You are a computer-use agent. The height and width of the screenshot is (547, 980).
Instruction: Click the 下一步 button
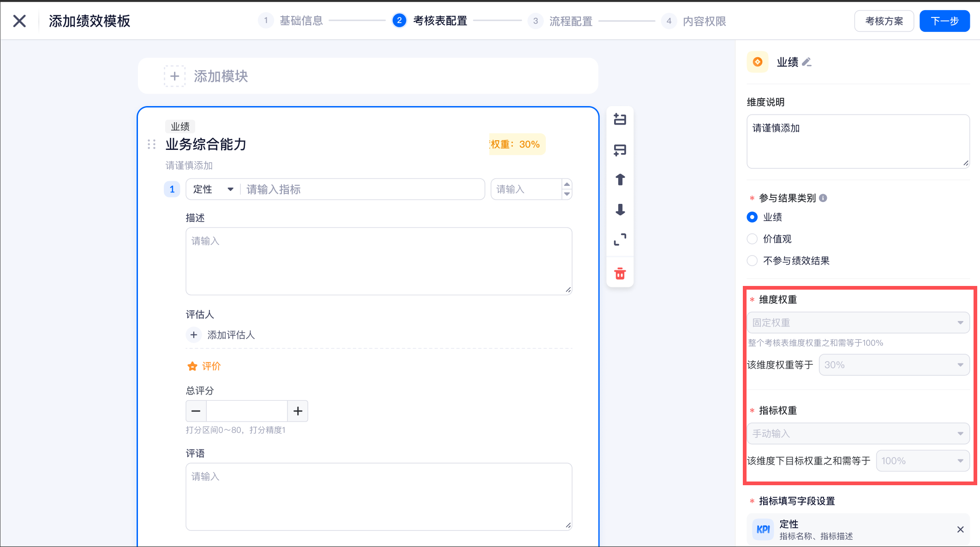point(944,21)
